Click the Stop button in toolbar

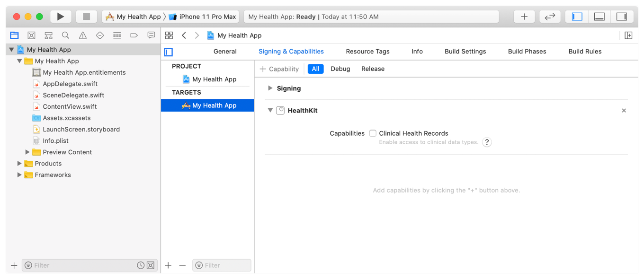86,17
